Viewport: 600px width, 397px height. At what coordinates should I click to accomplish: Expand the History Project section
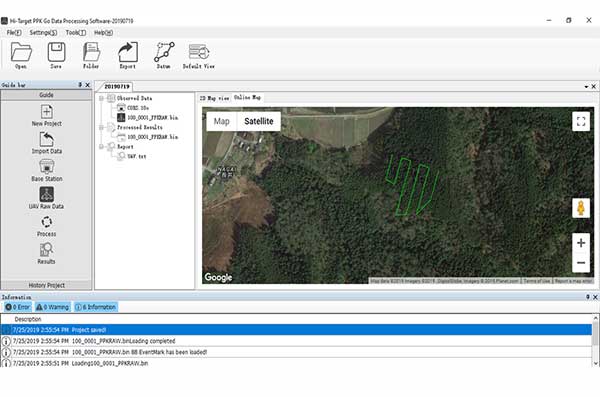coord(46,285)
